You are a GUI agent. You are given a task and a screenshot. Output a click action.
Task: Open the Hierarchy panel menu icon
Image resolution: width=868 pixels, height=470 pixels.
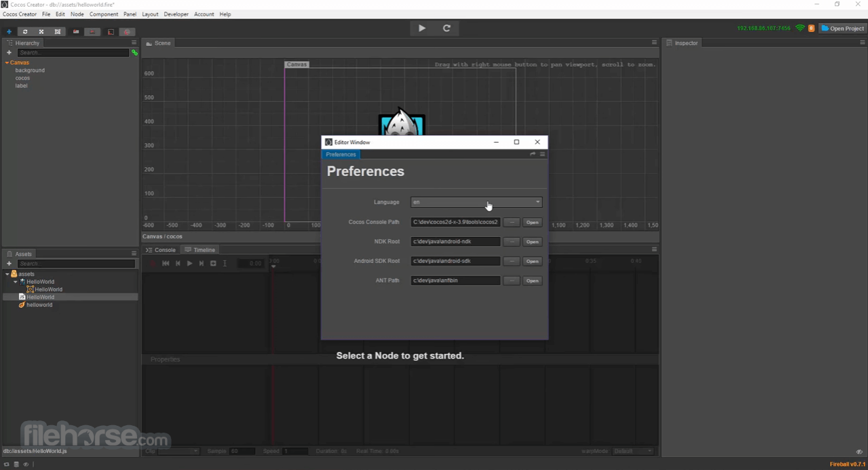pos(134,43)
